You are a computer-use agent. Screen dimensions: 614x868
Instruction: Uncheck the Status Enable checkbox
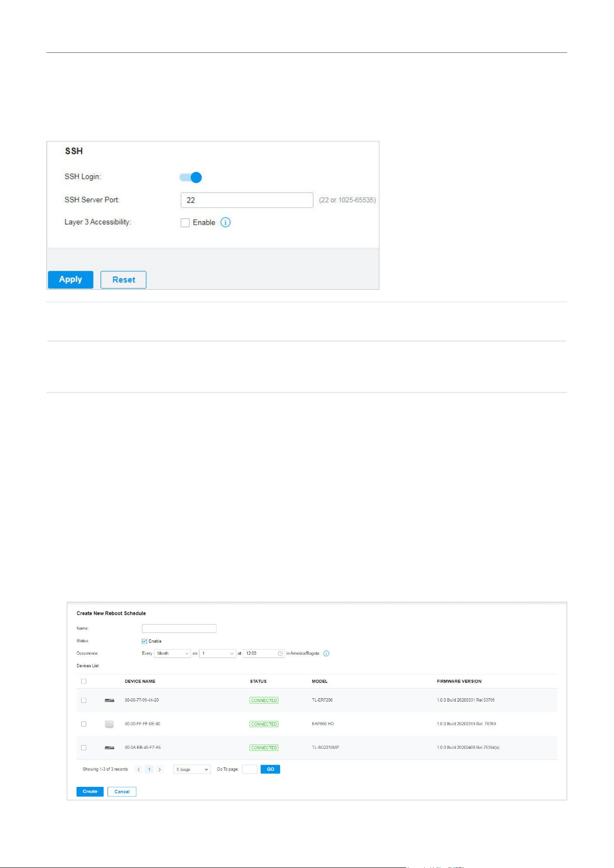click(x=144, y=641)
